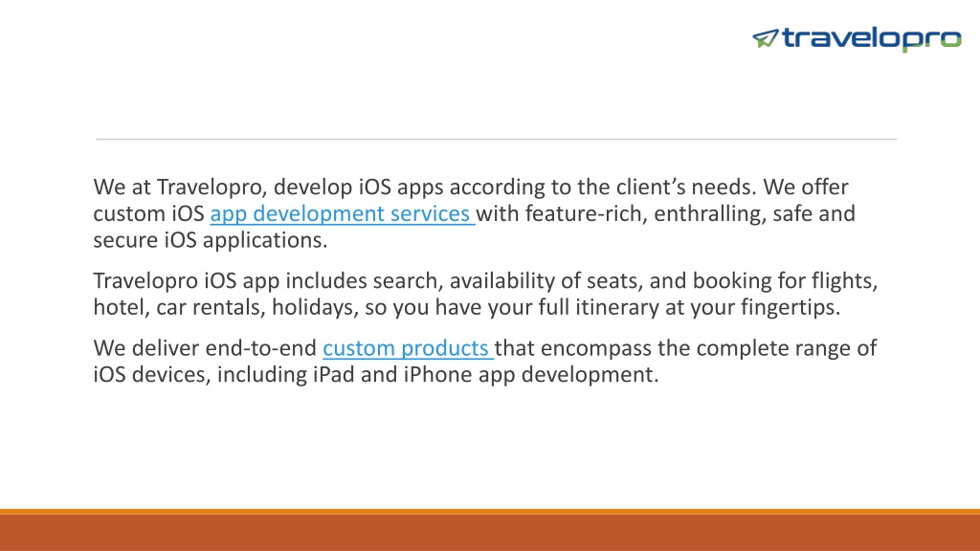Open the 'app development services' link
This screenshot has width=980, height=551.
pos(342,213)
